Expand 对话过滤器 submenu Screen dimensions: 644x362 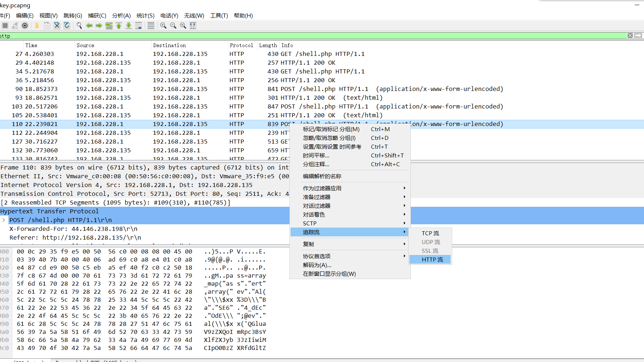(x=350, y=206)
